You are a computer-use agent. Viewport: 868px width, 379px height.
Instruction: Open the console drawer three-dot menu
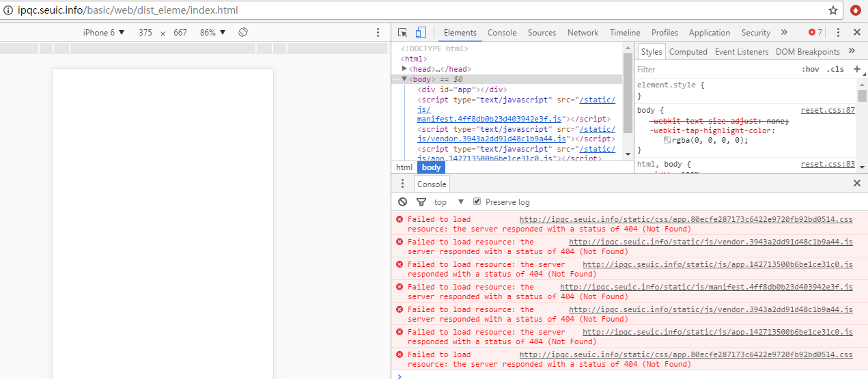click(x=403, y=184)
